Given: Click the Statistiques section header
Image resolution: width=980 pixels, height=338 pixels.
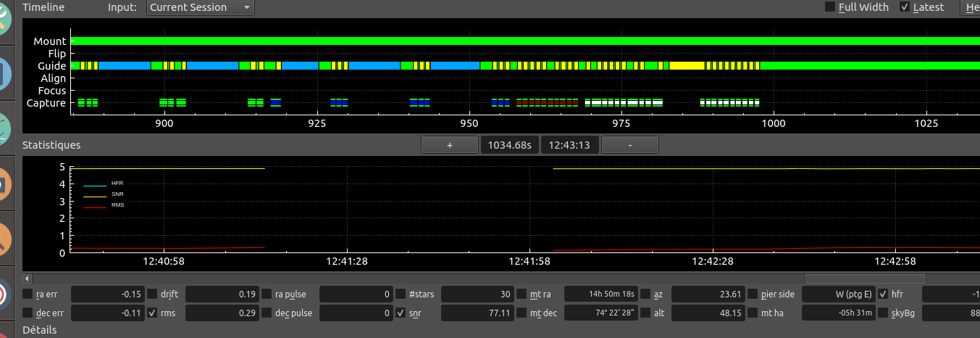Looking at the screenshot, I should pos(51,145).
